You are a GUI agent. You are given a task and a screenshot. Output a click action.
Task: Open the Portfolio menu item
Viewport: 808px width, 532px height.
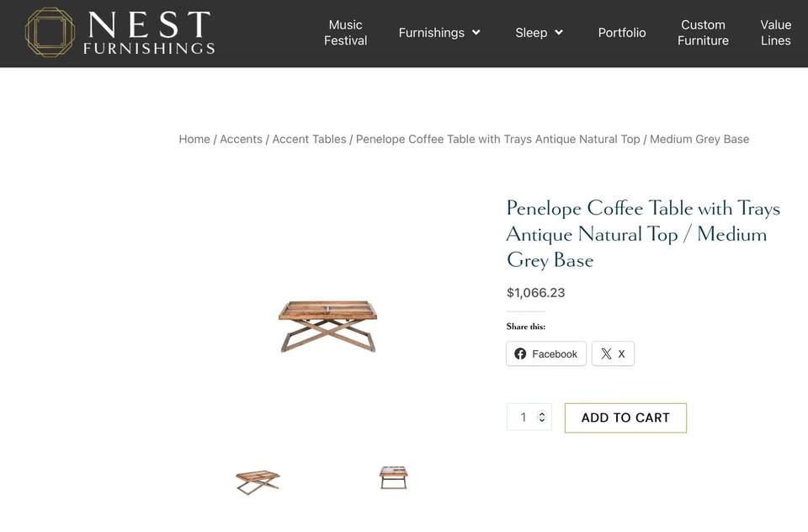point(622,33)
